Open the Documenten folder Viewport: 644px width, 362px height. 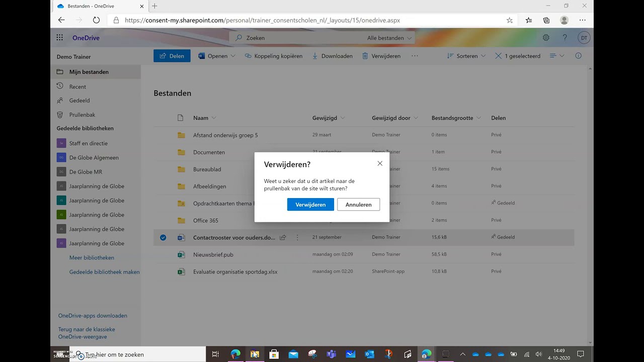click(x=209, y=152)
